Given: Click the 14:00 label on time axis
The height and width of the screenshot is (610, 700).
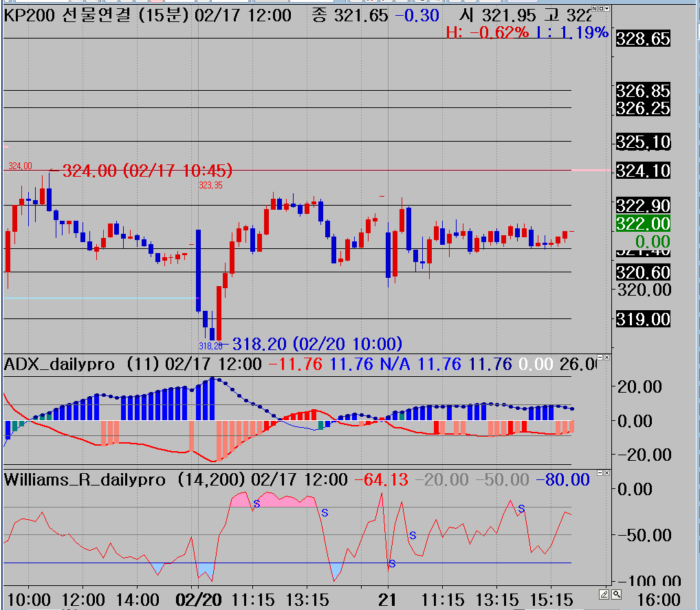Looking at the screenshot, I should 137,600.
